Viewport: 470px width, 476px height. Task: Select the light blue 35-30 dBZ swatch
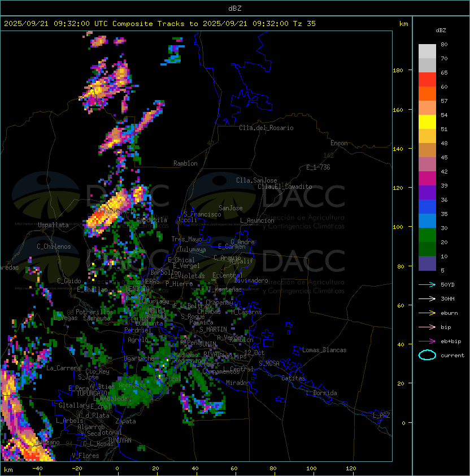click(x=427, y=220)
